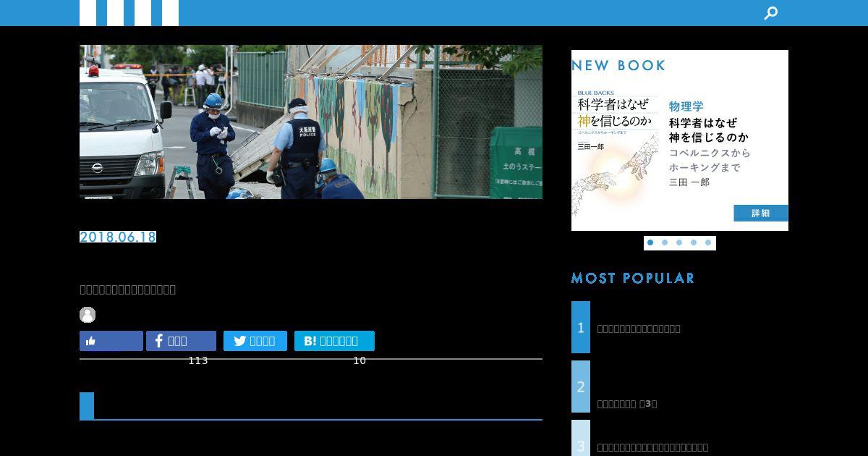The image size is (868, 456).
Task: Select the second carousel dot
Action: [665, 242]
